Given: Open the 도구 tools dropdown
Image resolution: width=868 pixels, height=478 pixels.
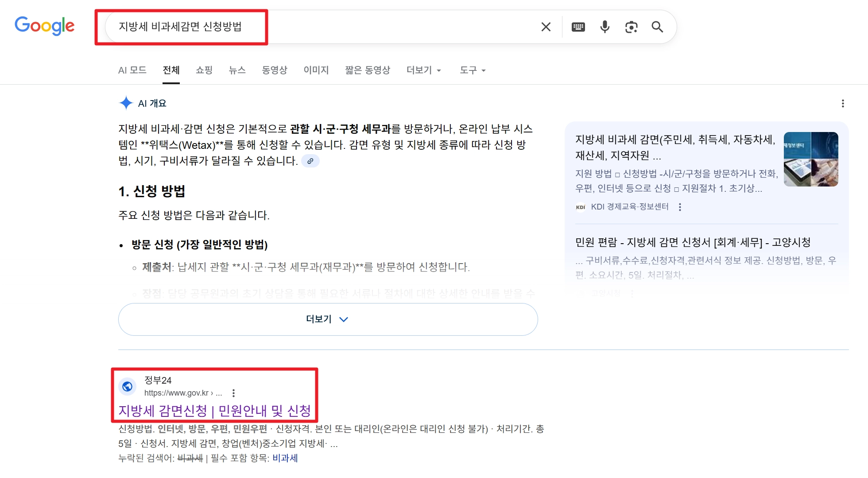Looking at the screenshot, I should pyautogui.click(x=472, y=70).
